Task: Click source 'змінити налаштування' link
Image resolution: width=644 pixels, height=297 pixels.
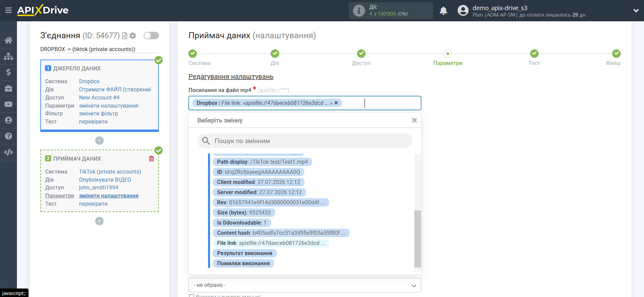Action: pyautogui.click(x=109, y=106)
